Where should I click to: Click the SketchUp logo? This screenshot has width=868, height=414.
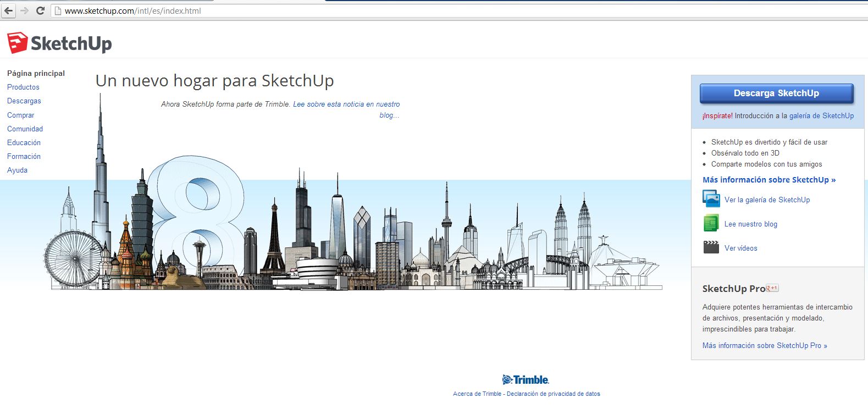[x=59, y=43]
